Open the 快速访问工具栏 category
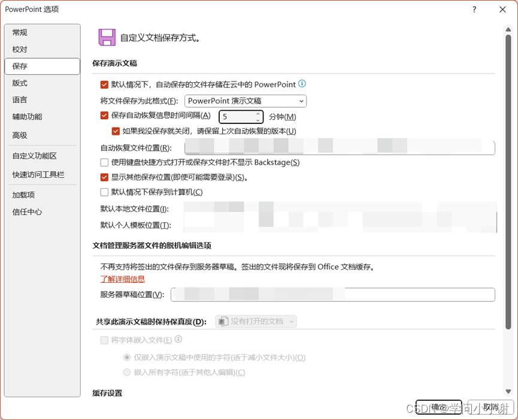Viewport: 518px width, 420px height. 43,174
